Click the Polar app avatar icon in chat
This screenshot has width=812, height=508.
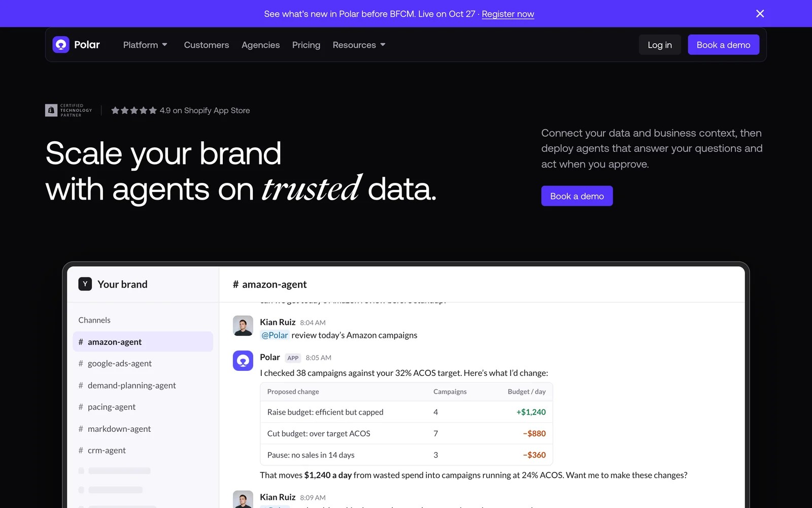pos(243,361)
